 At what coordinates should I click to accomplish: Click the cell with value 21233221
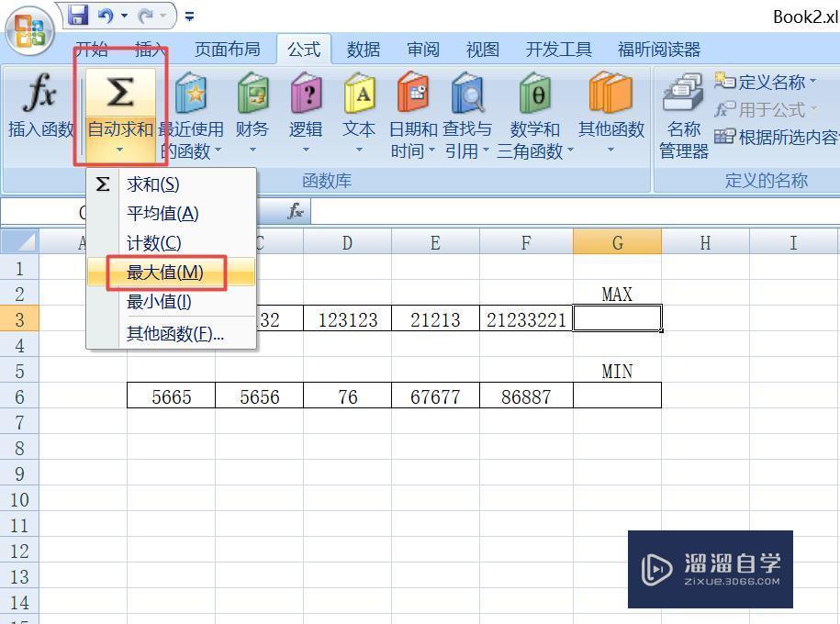click(526, 319)
